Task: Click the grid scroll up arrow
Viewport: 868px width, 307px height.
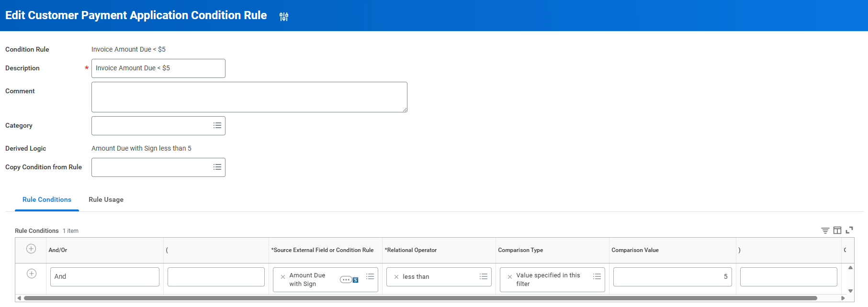Action: pos(850,268)
